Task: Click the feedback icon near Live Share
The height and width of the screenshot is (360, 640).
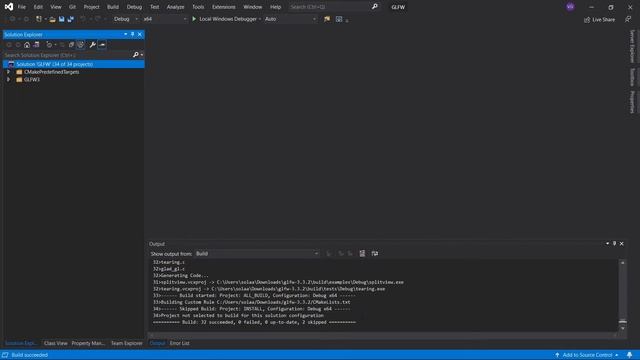Action: pyautogui.click(x=628, y=19)
